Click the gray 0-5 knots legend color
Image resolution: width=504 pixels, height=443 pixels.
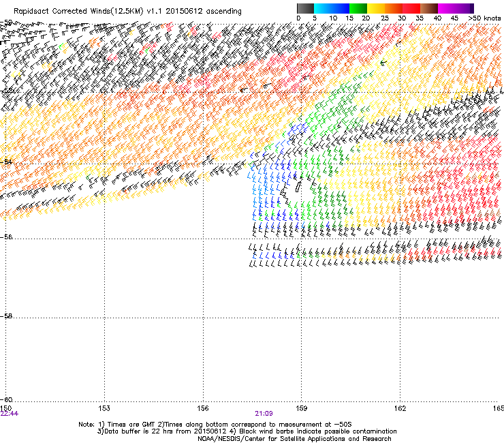point(305,8)
